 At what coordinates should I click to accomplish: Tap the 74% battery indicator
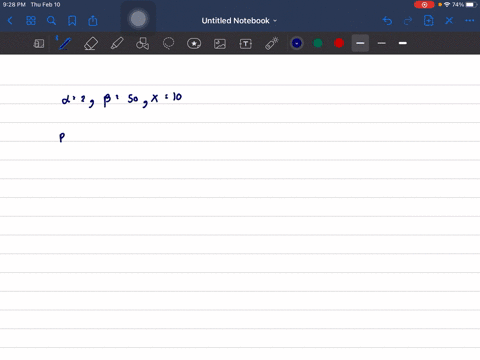pos(464,5)
